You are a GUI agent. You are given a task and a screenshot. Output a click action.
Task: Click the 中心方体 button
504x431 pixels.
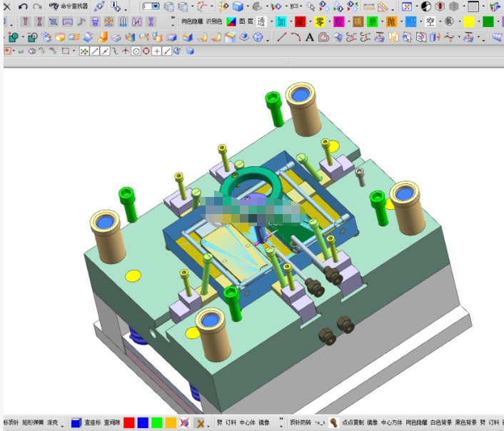tap(391, 422)
